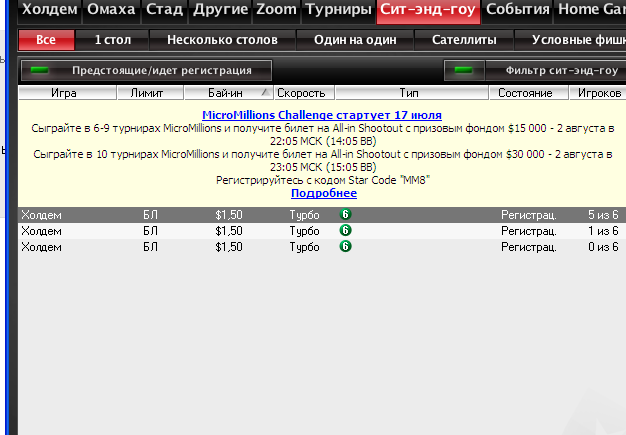
Task: Select the Холдем row with 1 из 6
Action: coord(322,231)
